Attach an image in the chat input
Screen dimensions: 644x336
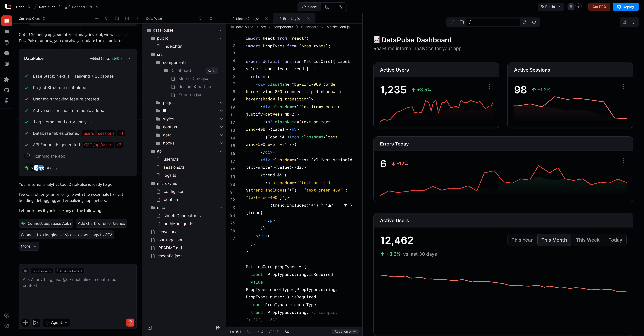click(x=36, y=322)
